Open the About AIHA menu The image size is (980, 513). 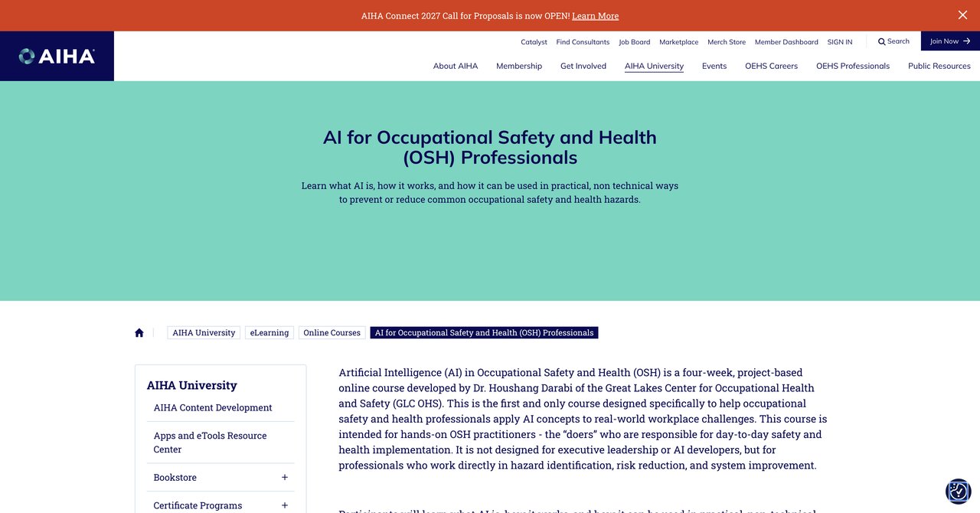pos(456,66)
